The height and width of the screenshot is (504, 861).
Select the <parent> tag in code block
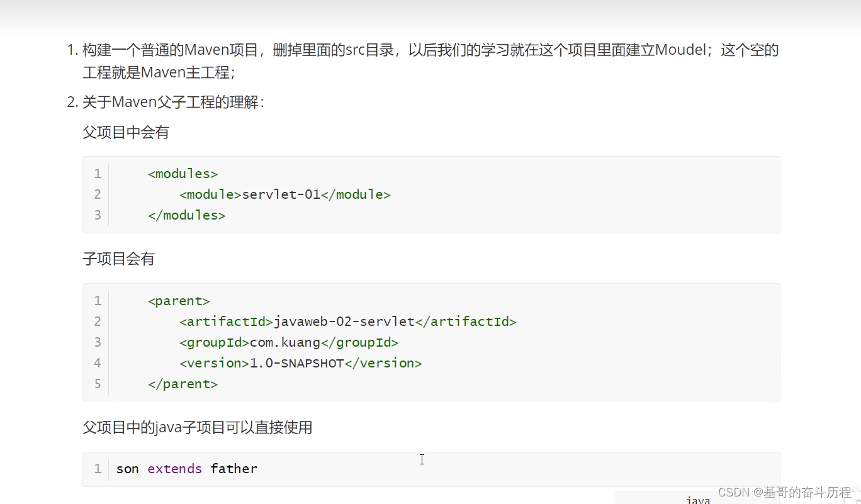coord(179,301)
